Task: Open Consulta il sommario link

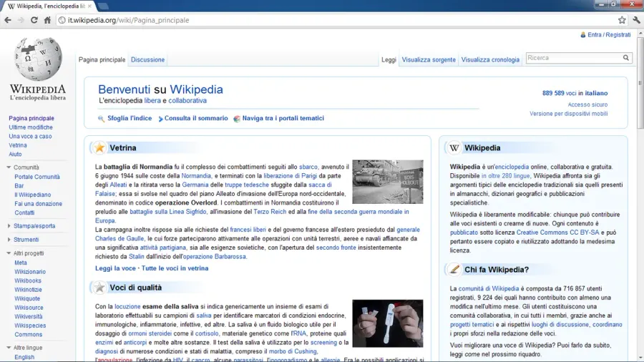Action: pos(196,118)
